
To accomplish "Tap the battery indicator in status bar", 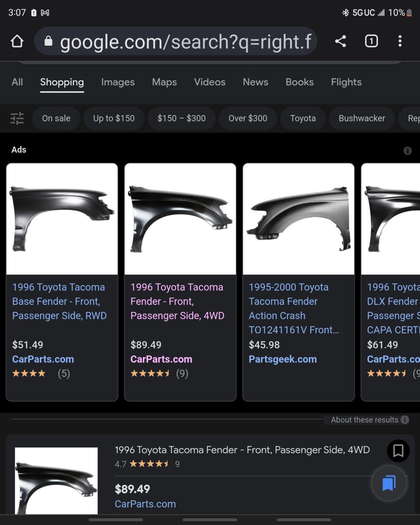I will point(409,13).
